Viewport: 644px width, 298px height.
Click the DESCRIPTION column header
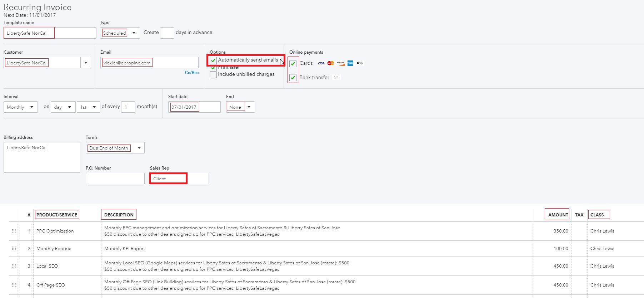click(119, 215)
